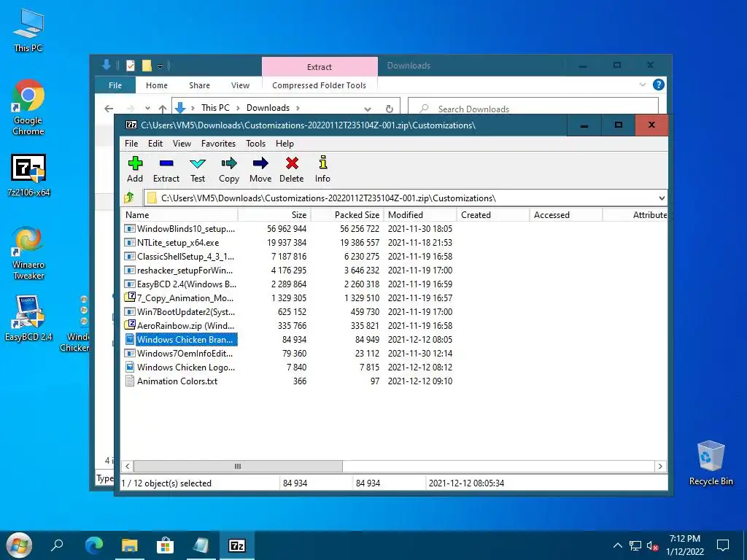The height and width of the screenshot is (560, 747).
Task: Select the Copy toolbar icon
Action: [x=229, y=169]
